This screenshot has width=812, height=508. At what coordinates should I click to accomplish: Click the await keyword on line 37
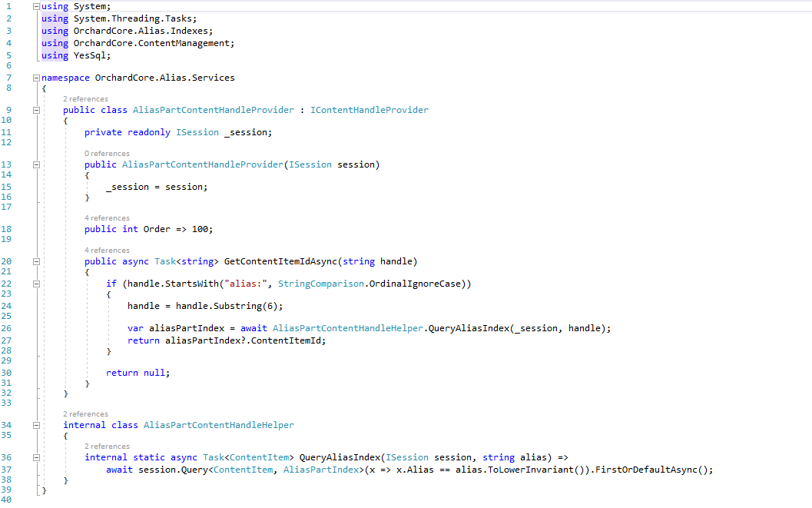coord(119,470)
